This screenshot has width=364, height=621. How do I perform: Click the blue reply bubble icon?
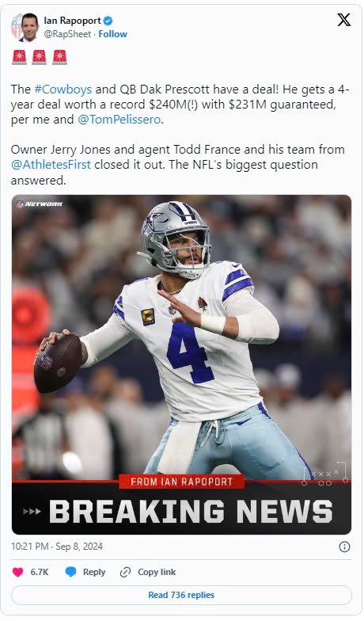tap(70, 572)
